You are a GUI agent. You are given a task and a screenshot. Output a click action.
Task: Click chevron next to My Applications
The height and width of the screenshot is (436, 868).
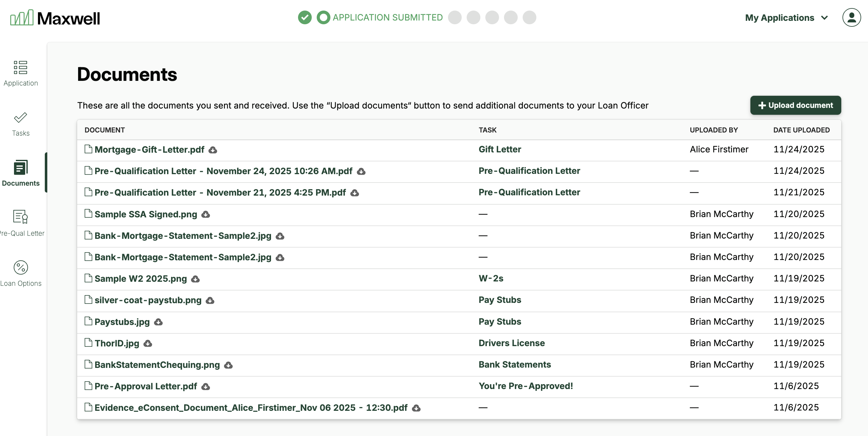click(824, 17)
